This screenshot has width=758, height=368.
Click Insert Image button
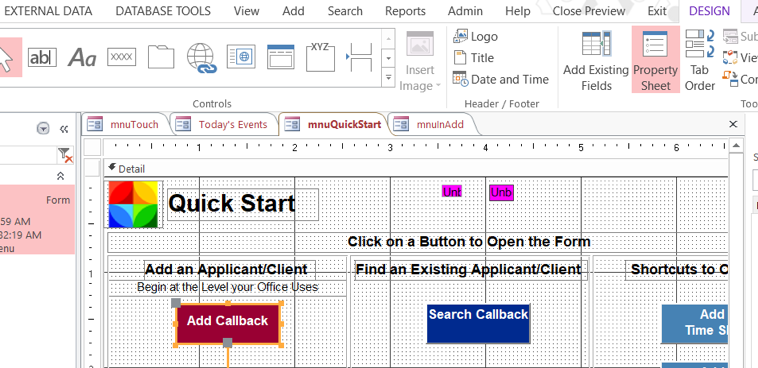[420, 61]
